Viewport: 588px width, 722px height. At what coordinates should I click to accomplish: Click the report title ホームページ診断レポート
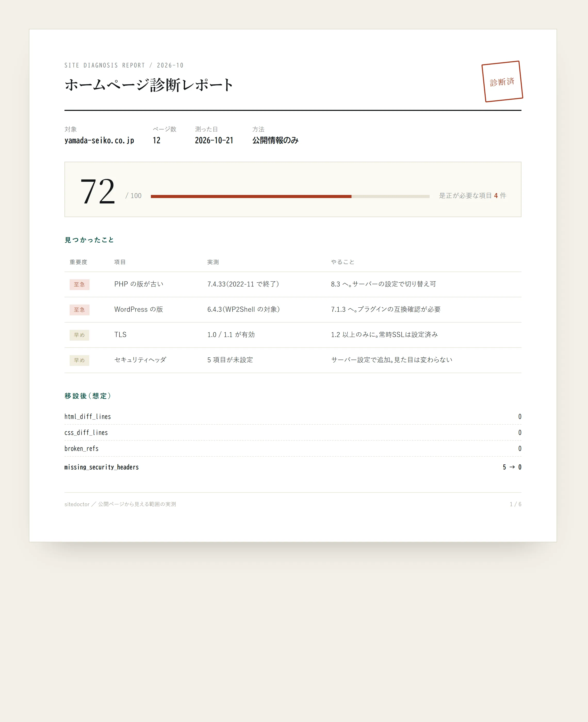149,85
